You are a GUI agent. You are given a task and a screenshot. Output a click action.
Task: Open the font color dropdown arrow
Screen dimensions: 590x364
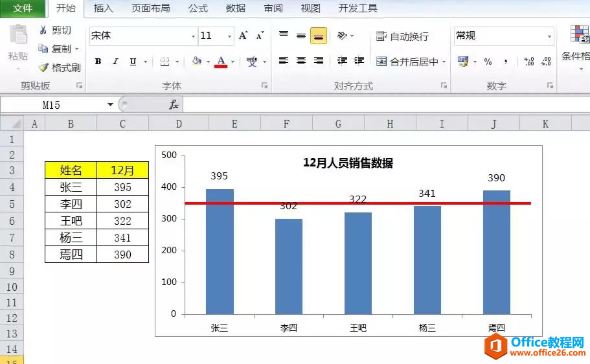(233, 62)
